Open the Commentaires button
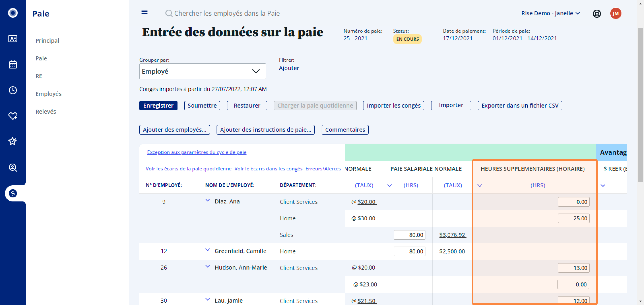The image size is (644, 305). (345, 130)
